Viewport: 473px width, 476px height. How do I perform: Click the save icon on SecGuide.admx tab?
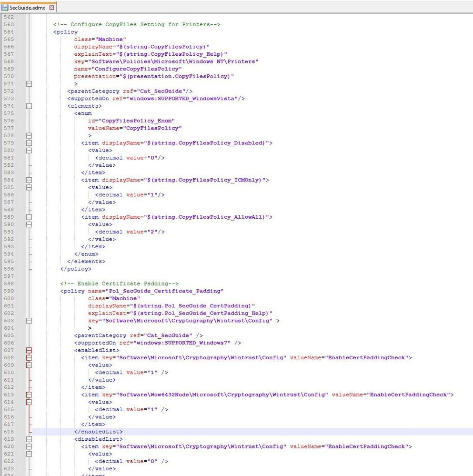tap(5, 8)
